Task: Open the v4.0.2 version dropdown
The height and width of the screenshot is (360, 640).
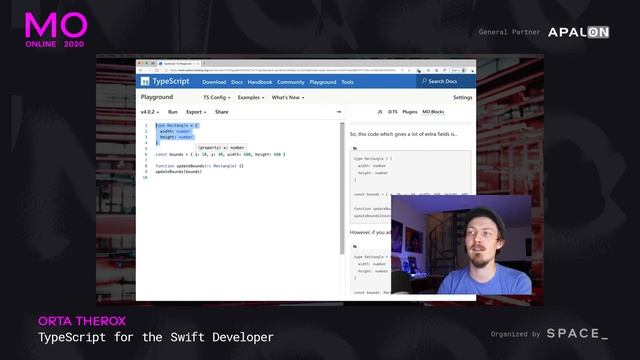Action: 150,112
